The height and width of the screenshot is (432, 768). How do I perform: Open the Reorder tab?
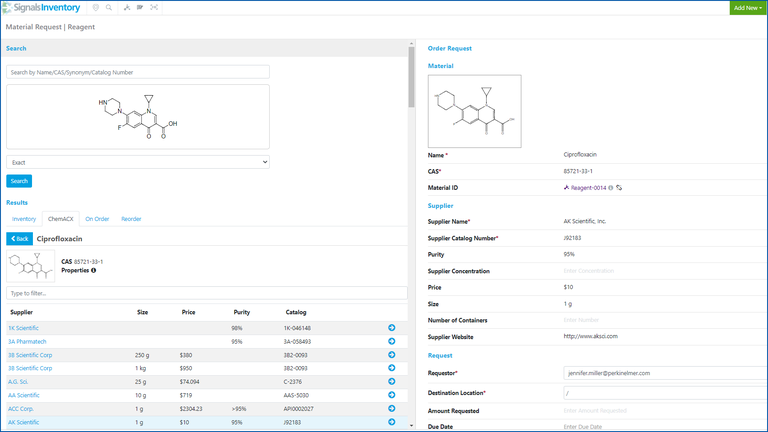131,219
